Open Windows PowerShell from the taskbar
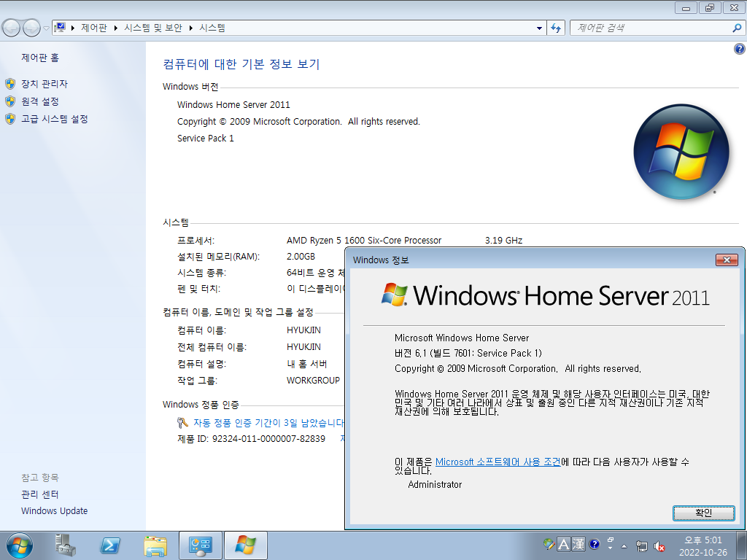 [110, 545]
